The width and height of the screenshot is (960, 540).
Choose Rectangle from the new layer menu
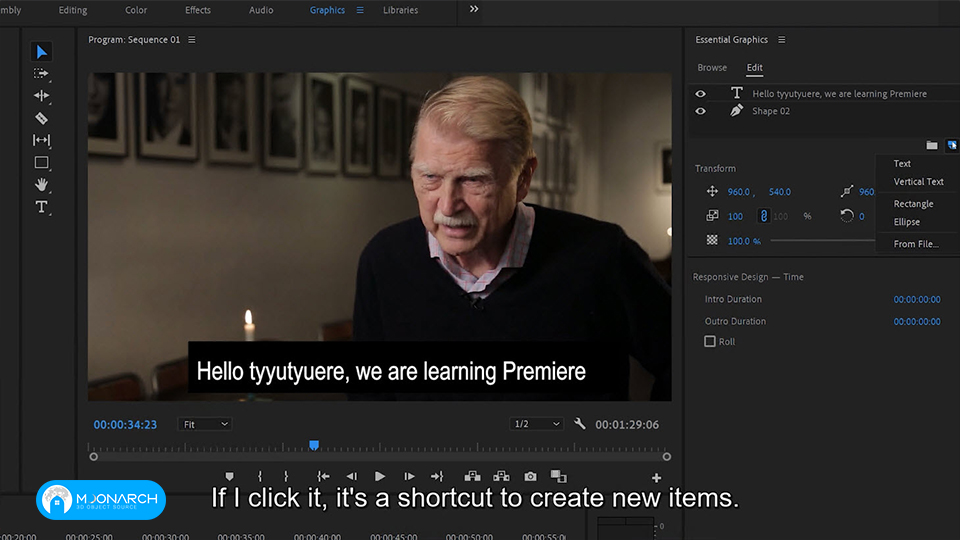tap(913, 204)
